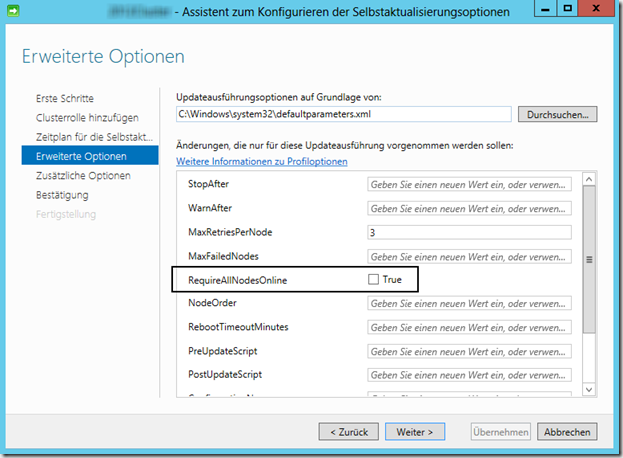This screenshot has width=623, height=458.
Task: Focus the PostUpdateScript value field
Action: pos(469,375)
